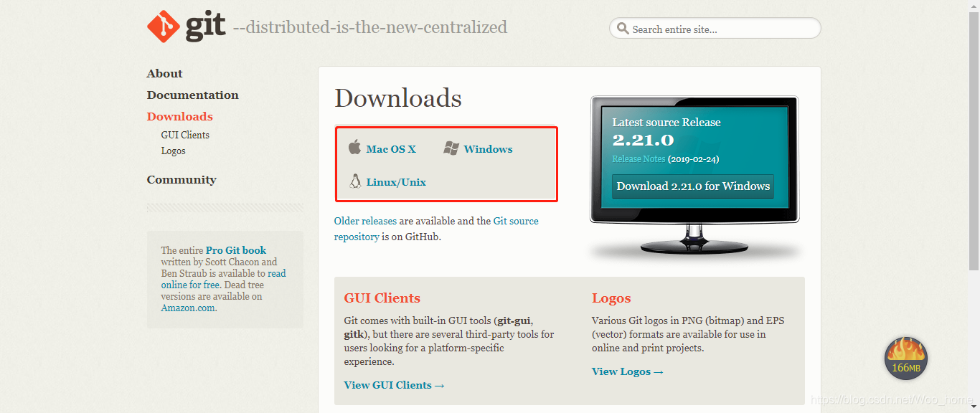
Task: Choose the Windows download link
Action: pyautogui.click(x=488, y=149)
